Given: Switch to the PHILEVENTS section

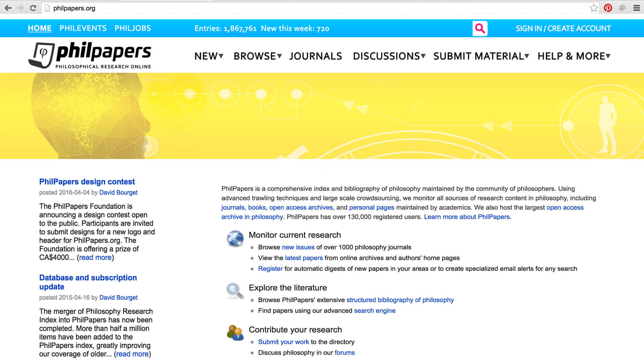Looking at the screenshot, I should point(83,28).
